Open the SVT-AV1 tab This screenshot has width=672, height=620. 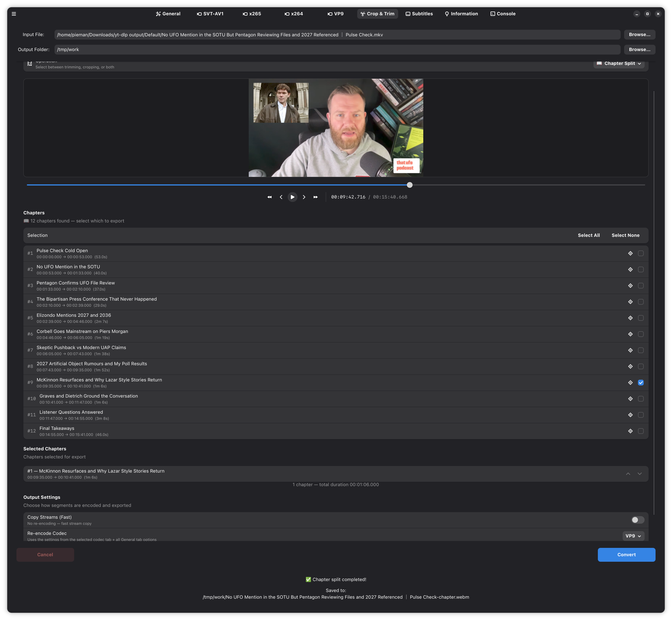(x=210, y=14)
